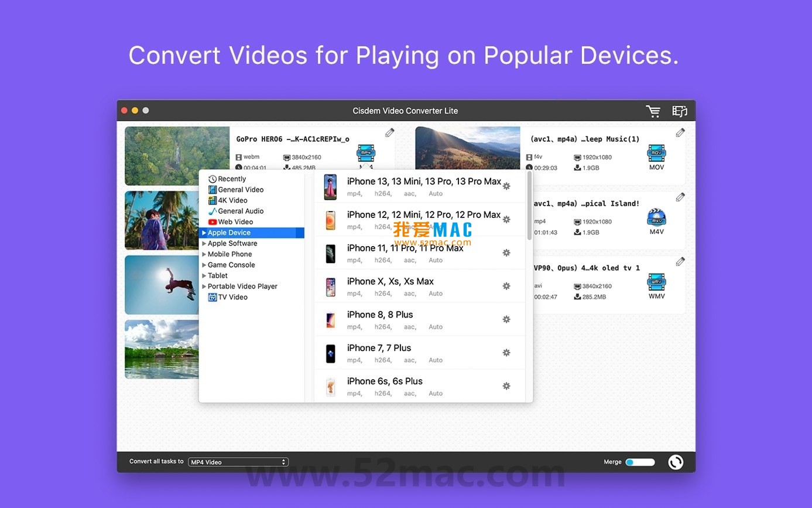Choose iPhone 6s, 6s Plus preset
The width and height of the screenshot is (812, 508).
420,387
